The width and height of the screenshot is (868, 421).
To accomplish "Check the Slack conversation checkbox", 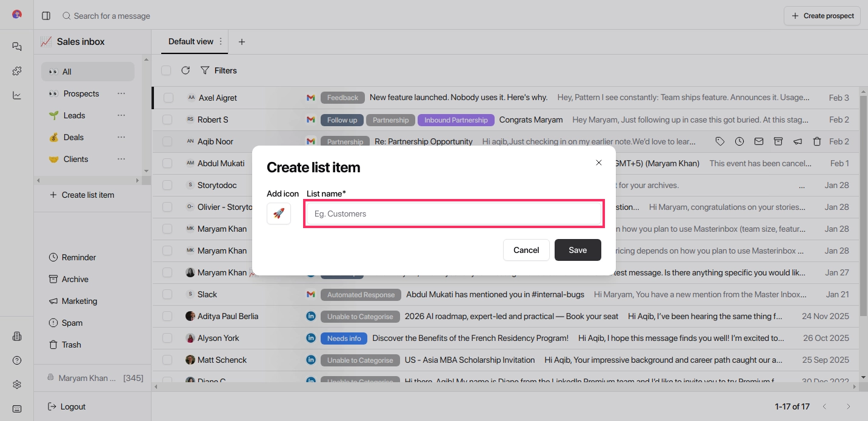I will point(167,294).
